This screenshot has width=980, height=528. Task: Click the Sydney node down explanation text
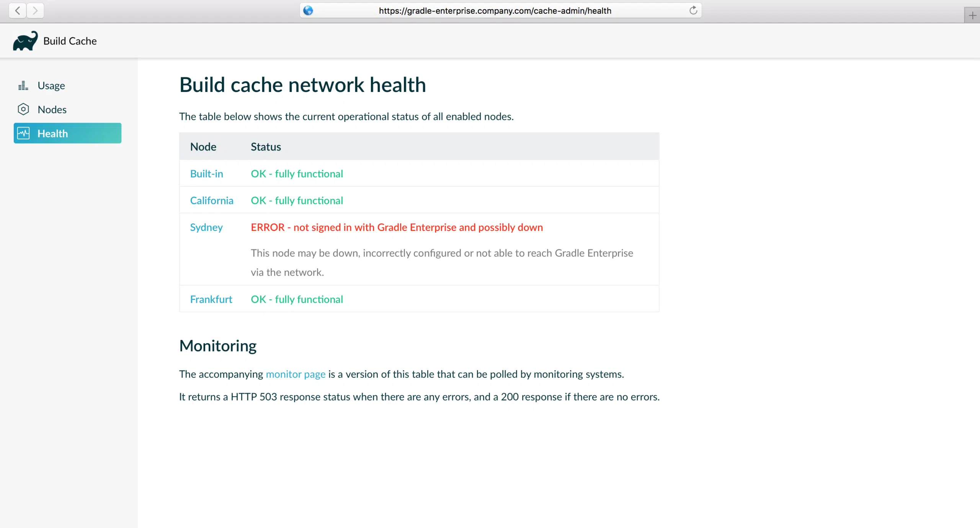pyautogui.click(x=442, y=263)
